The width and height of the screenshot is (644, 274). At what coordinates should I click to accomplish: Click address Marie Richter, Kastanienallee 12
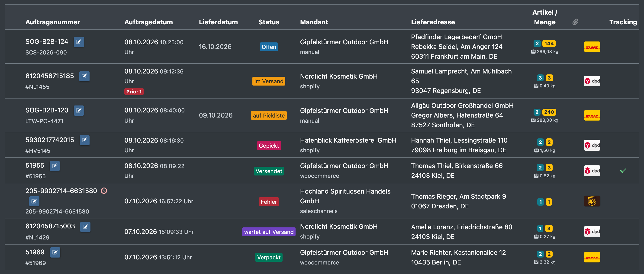coord(458,252)
